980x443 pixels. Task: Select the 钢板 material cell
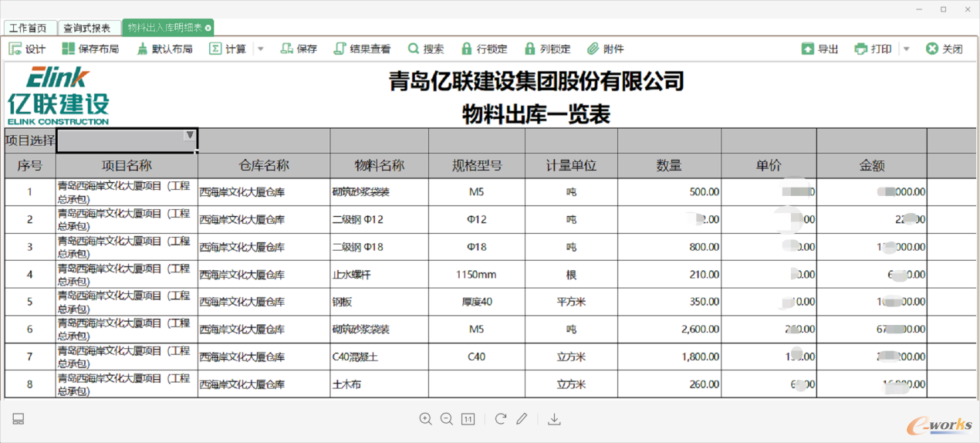[379, 302]
